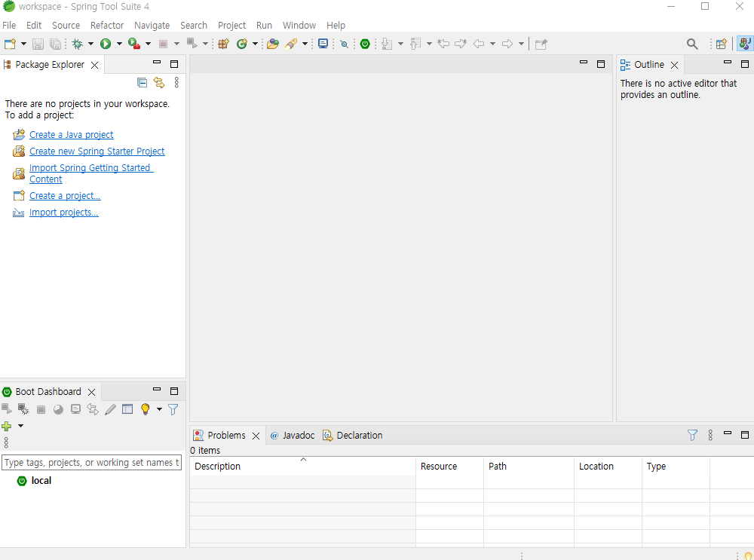Viewport: 754px width, 560px height.
Task: Open the Window menu
Action: (x=299, y=25)
